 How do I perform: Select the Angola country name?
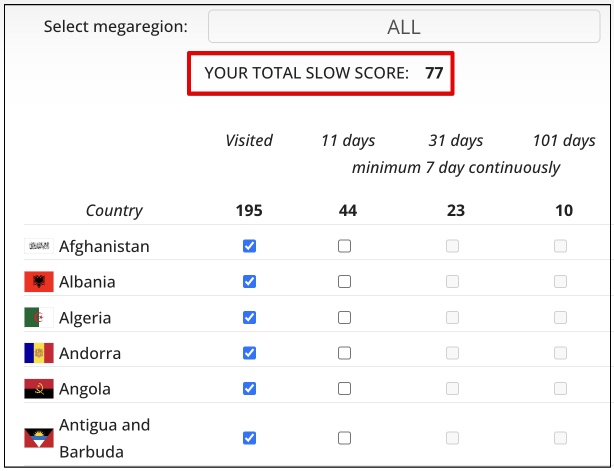coord(85,389)
